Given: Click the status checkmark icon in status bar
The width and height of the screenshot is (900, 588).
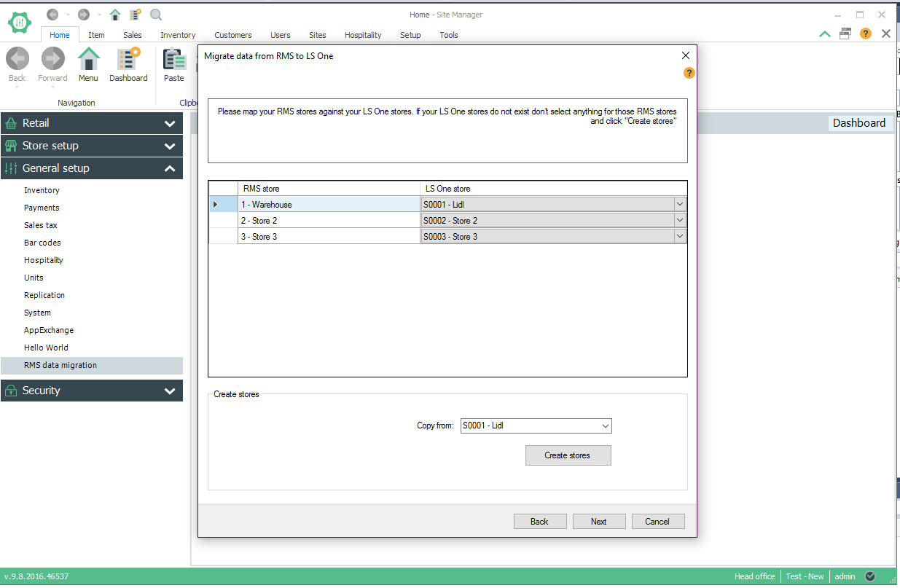Looking at the screenshot, I should [869, 576].
